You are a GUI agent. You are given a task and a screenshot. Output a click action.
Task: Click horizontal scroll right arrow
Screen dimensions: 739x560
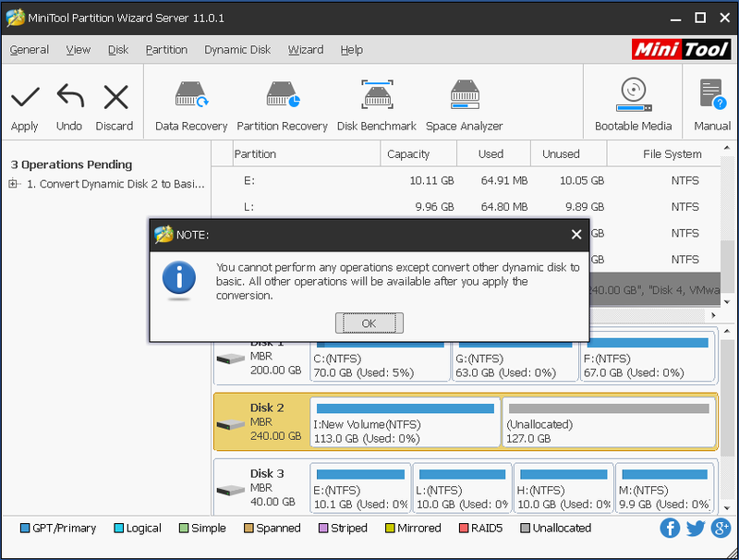click(713, 315)
